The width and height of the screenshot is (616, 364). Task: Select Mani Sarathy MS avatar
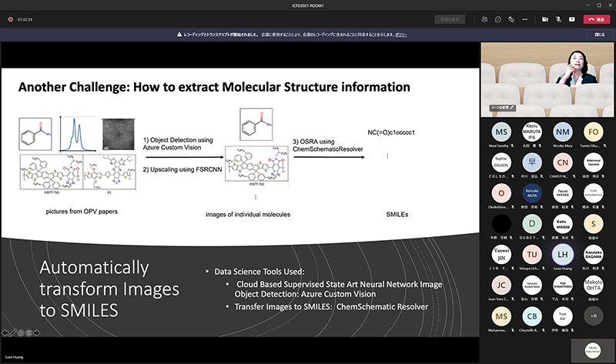[x=501, y=132]
